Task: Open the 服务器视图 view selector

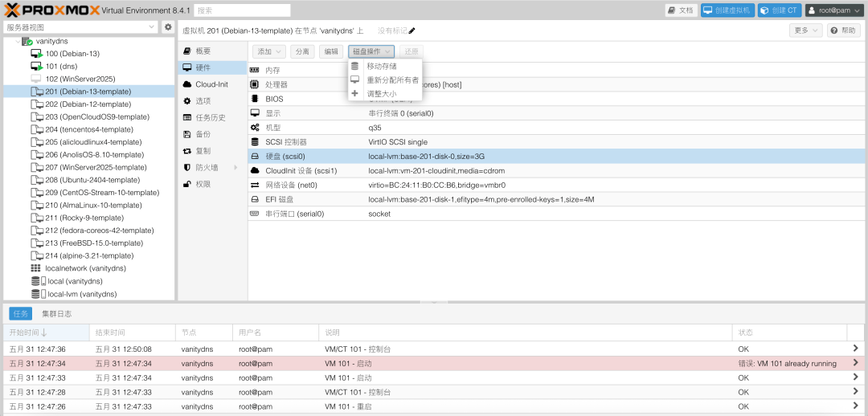Action: 81,27
